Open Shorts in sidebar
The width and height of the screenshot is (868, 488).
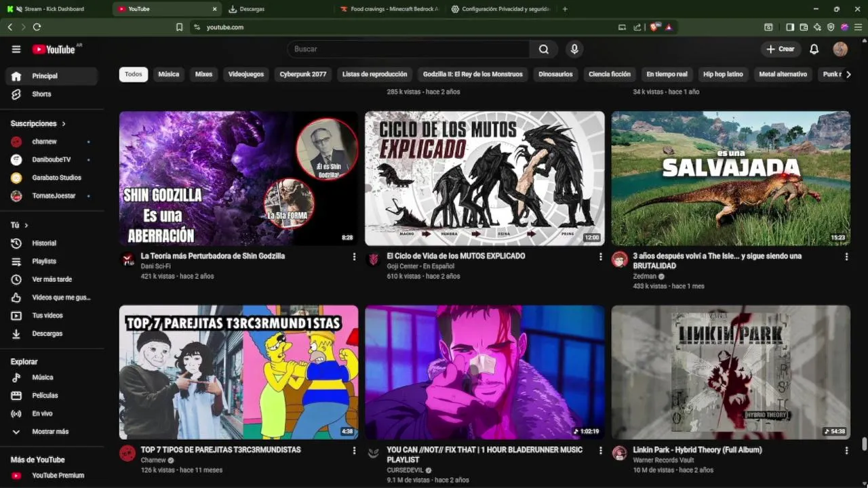[52, 94]
